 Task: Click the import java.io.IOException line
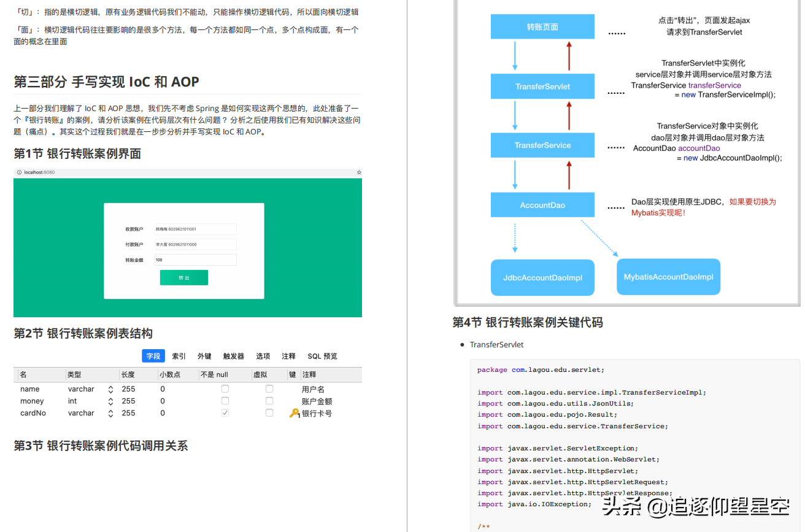(534, 504)
